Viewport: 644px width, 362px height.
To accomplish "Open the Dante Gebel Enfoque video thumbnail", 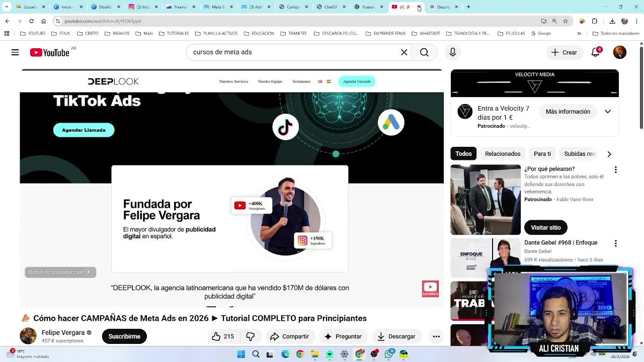I will (486, 258).
